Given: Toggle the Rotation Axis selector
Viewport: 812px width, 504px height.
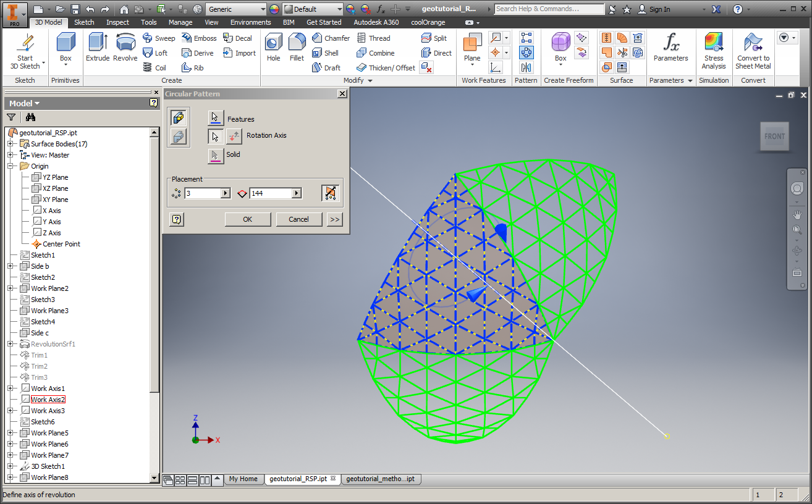Looking at the screenshot, I should click(x=215, y=136).
